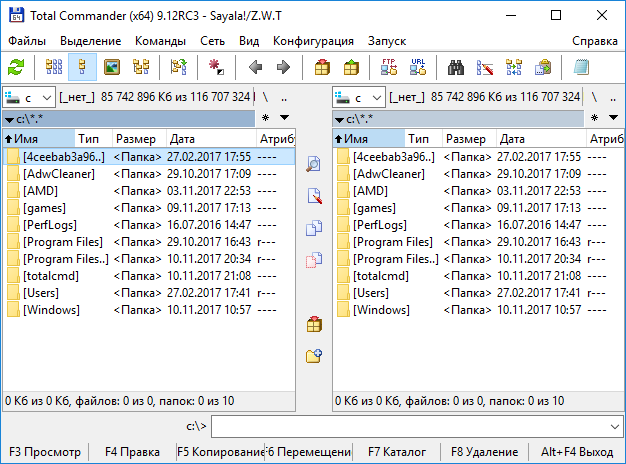
Task: Open left panel directory history arrow
Action: (x=284, y=117)
